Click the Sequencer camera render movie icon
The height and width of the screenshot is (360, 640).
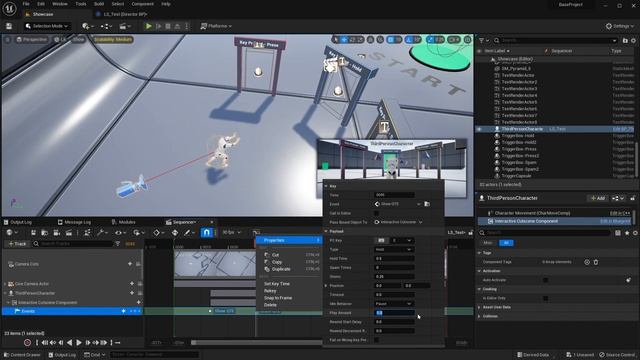57,233
